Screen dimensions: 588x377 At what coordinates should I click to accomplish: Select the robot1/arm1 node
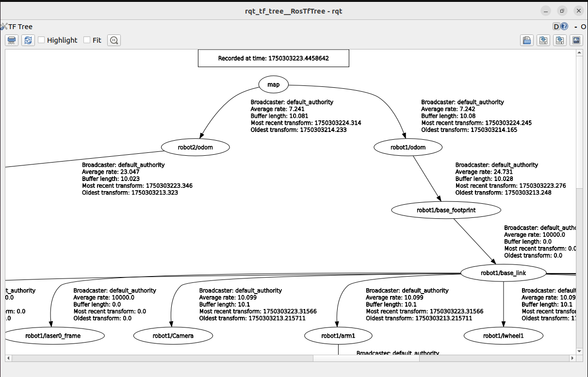pos(338,335)
